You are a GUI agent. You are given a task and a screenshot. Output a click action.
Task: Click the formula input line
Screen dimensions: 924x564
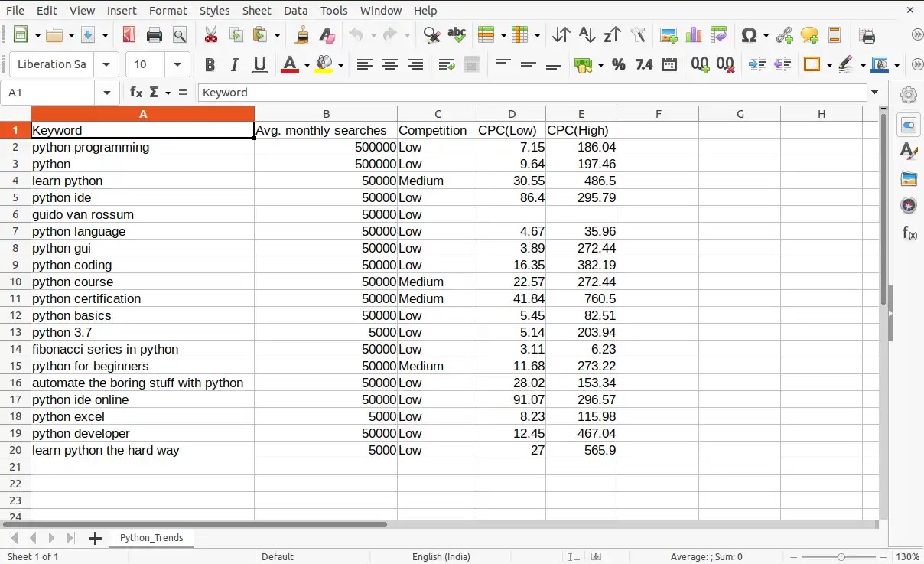532,93
